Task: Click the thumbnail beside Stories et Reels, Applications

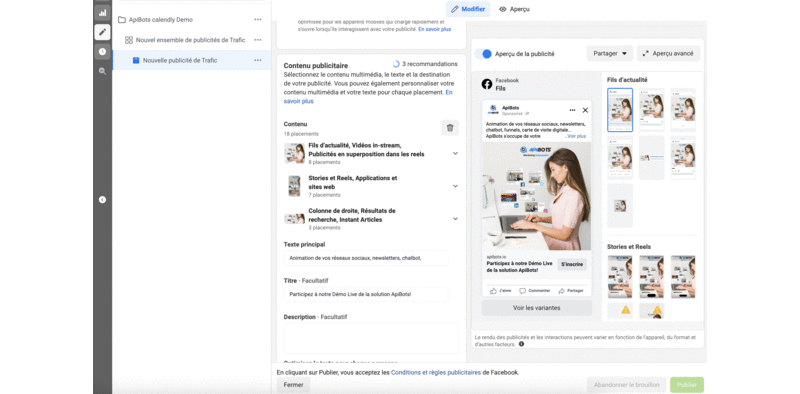Action: (x=294, y=186)
